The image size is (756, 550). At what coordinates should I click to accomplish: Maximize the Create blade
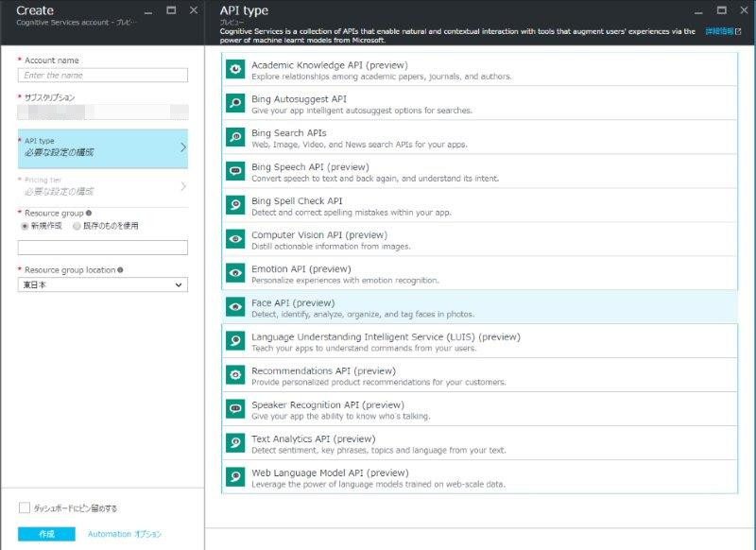[171, 10]
